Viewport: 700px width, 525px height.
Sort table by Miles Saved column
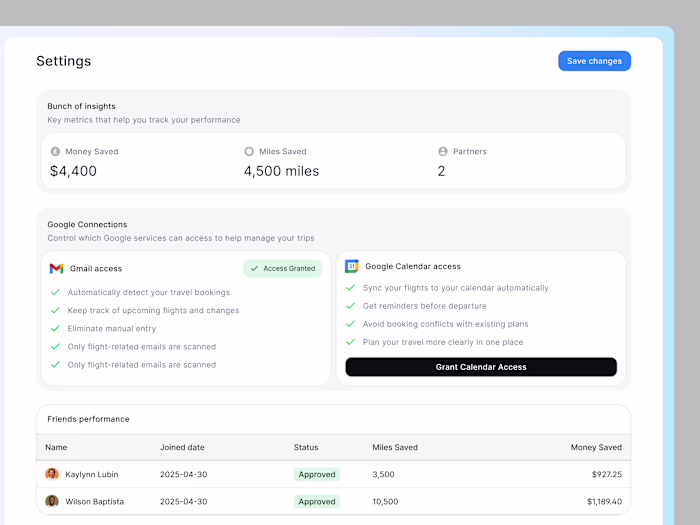[x=395, y=447]
